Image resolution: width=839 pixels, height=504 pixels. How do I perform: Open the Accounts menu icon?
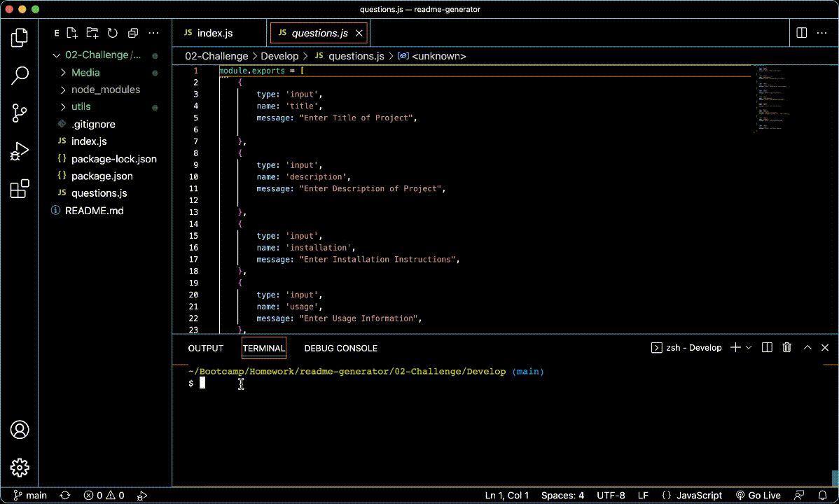(20, 430)
